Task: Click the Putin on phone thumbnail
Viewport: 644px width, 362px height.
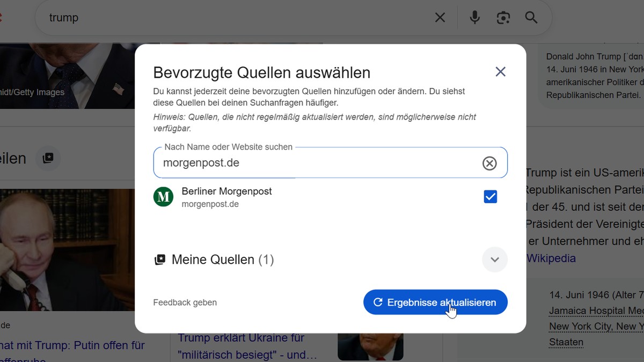Action: pos(67,250)
